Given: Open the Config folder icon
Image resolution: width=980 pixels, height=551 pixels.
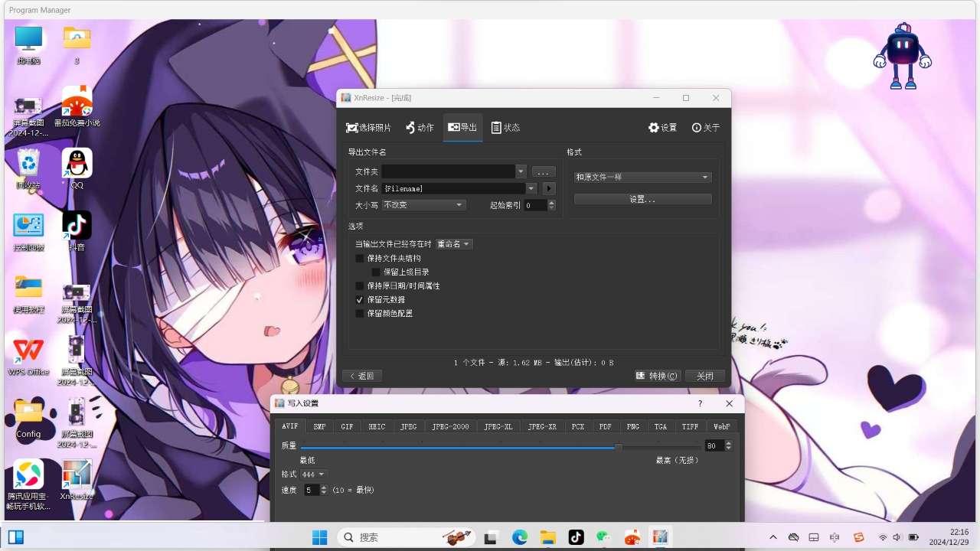Looking at the screenshot, I should [x=28, y=419].
